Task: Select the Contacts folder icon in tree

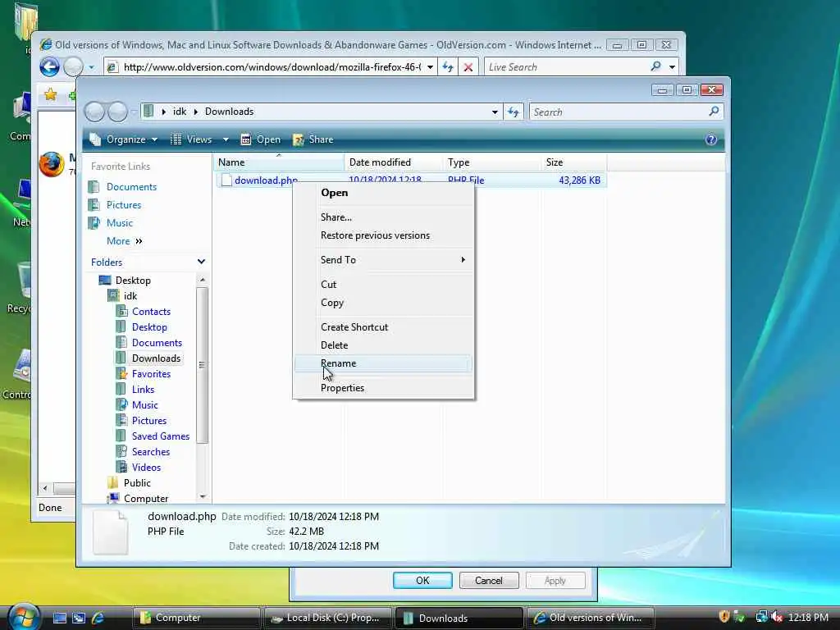Action: coord(122,311)
